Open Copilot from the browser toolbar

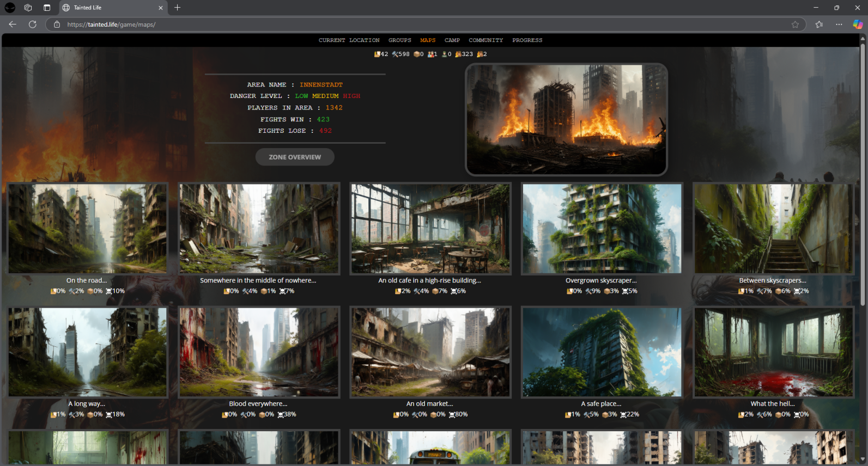point(858,24)
